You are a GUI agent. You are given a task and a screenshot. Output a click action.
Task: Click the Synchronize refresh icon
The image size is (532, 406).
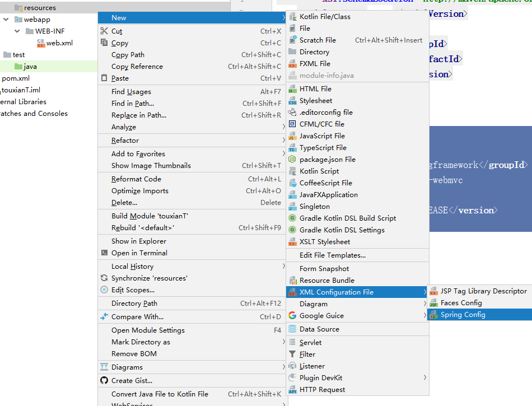click(x=104, y=278)
